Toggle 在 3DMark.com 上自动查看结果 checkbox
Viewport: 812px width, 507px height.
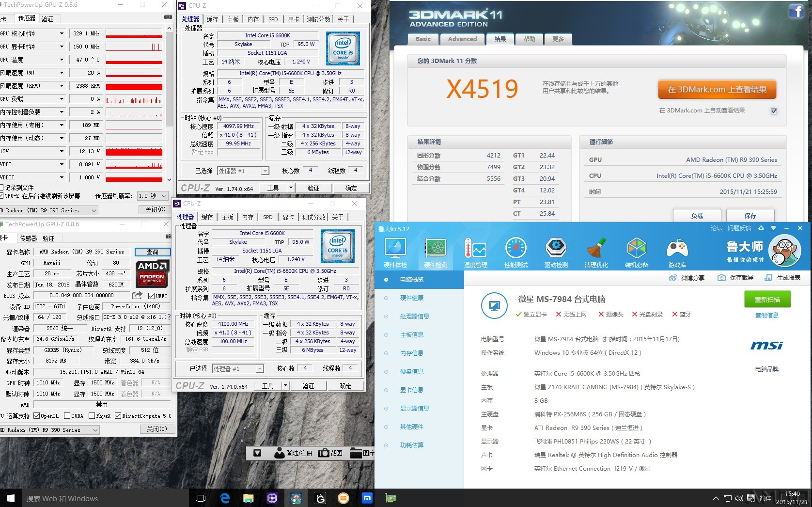pos(774,111)
